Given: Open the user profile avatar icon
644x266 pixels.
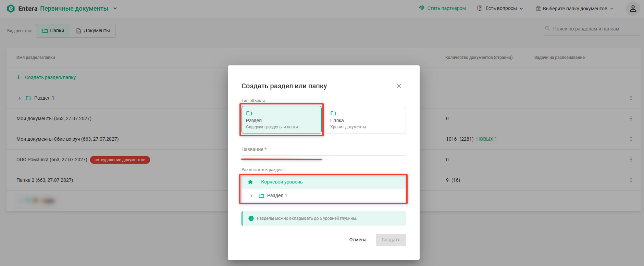Looking at the screenshot, I should coord(633,9).
